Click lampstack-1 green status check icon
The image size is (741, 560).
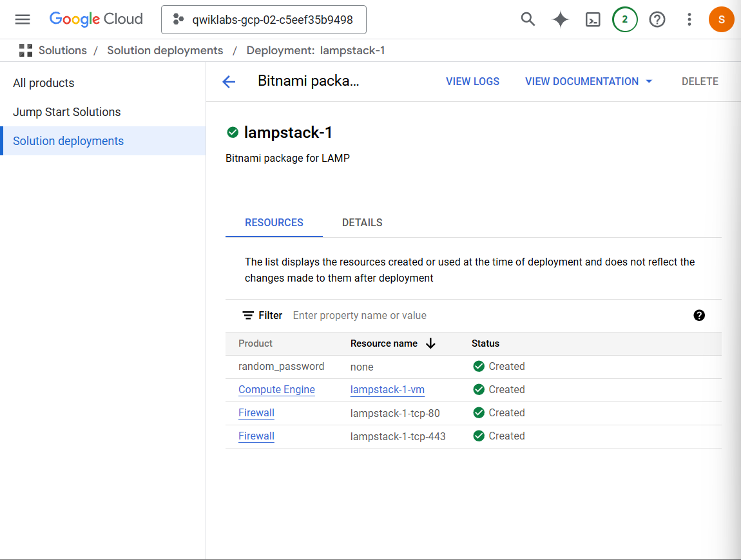tap(233, 132)
